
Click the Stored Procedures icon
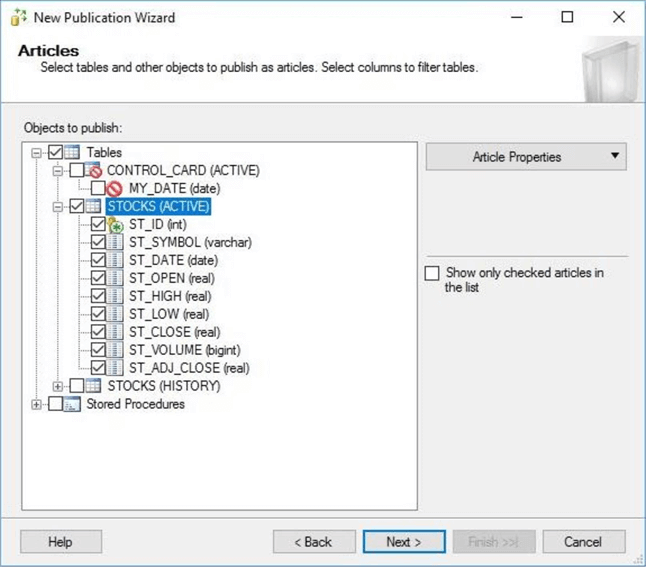click(x=73, y=404)
